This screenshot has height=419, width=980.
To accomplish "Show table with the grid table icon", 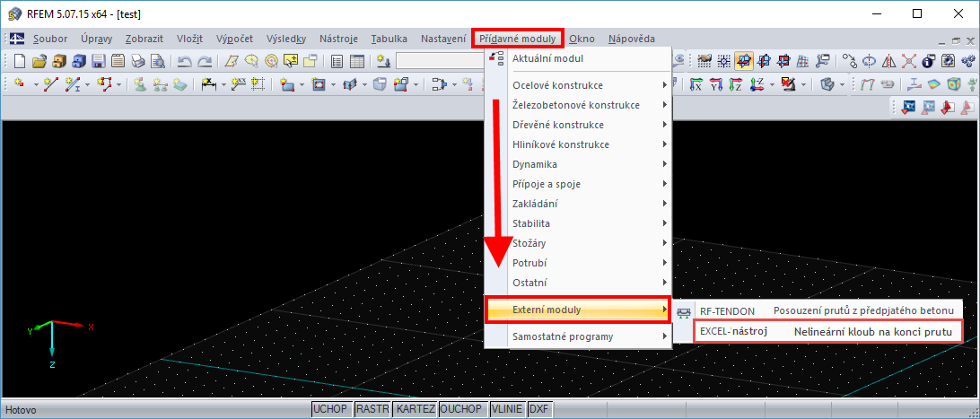I will click(x=357, y=61).
